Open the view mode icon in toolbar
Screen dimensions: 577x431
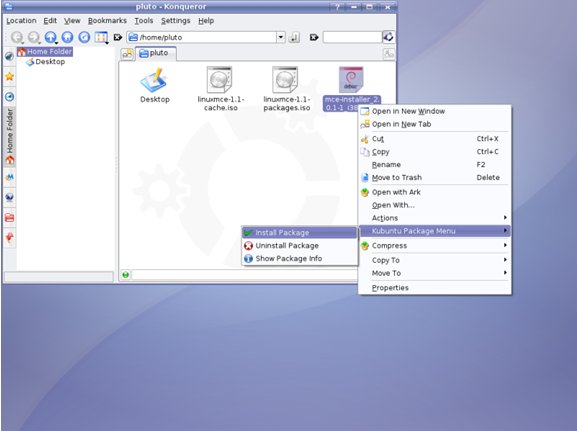(x=101, y=37)
